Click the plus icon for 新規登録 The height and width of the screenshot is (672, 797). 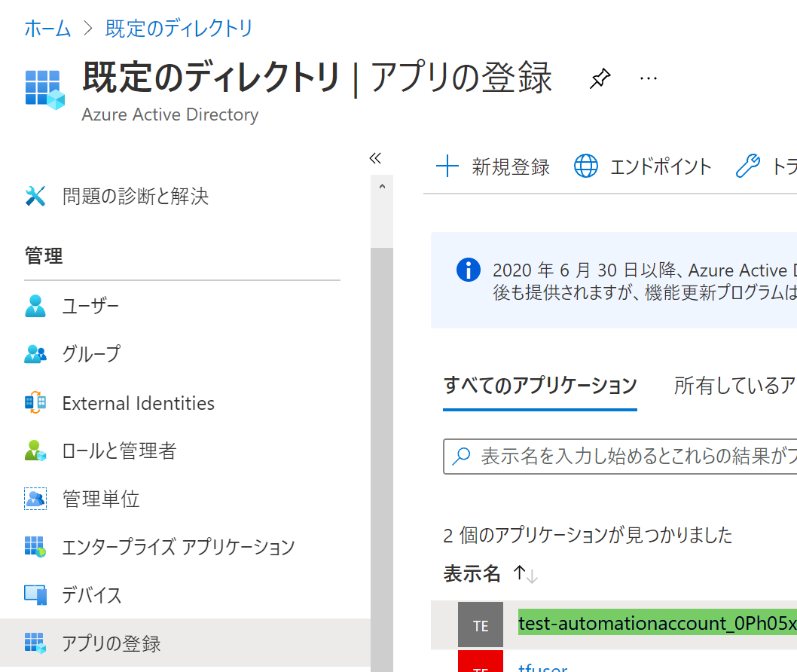(x=447, y=166)
